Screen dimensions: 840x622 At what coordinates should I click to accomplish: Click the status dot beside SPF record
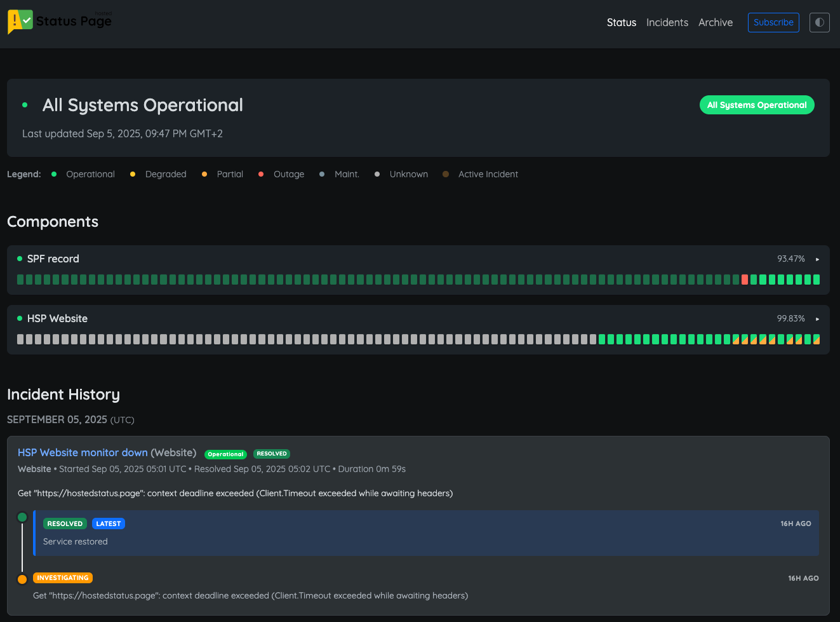(x=20, y=259)
